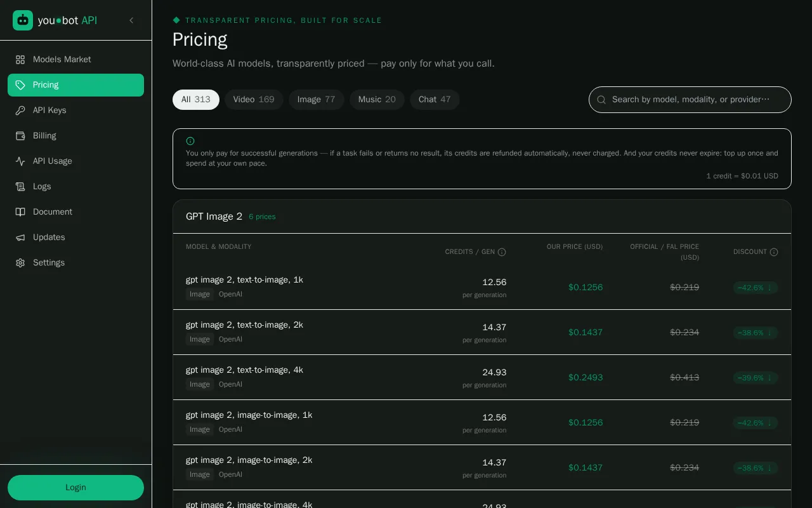Image resolution: width=812 pixels, height=508 pixels.
Task: Go to the Billing page
Action: [x=75, y=135]
